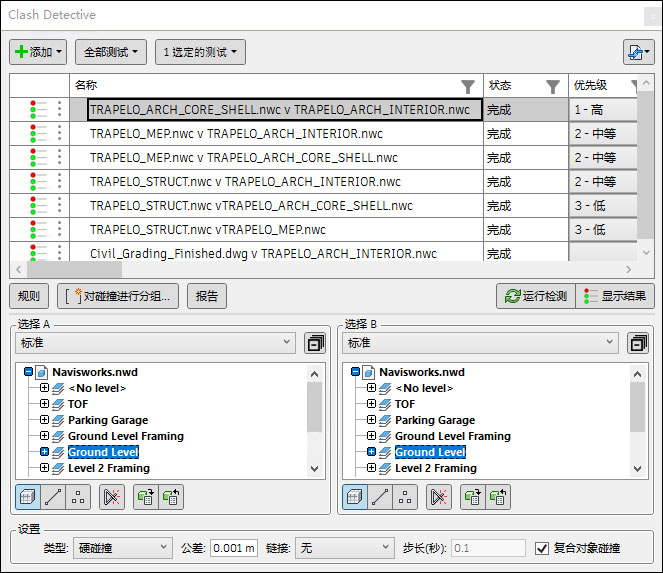Image resolution: width=663 pixels, height=573 pixels.
Task: Open the 全部测试 dropdown
Action: click(x=111, y=52)
